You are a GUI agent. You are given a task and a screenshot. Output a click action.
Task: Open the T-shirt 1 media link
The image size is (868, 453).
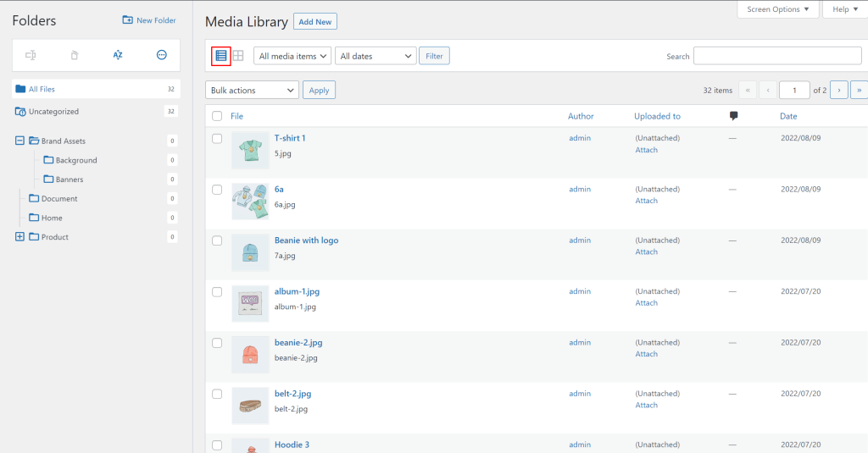[x=290, y=138]
